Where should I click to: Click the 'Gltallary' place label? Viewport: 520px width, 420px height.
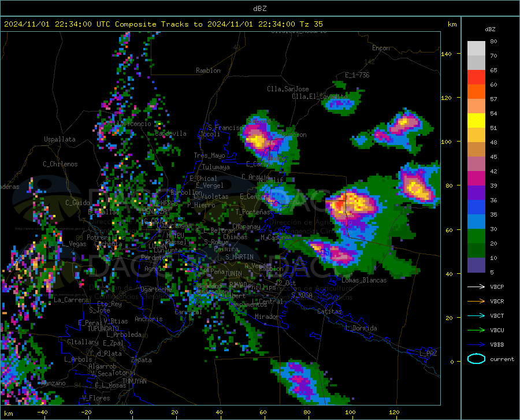tap(83, 342)
